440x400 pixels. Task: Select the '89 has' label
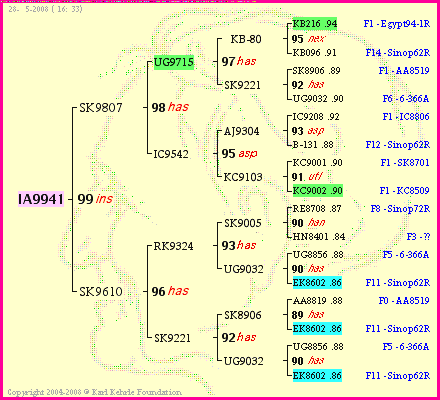(x=308, y=315)
